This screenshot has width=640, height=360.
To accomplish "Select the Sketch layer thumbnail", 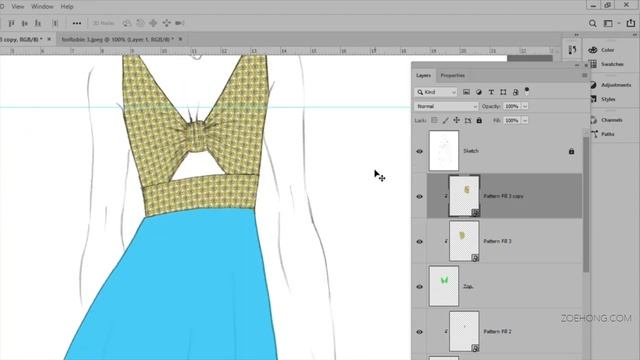I will coord(444,151).
